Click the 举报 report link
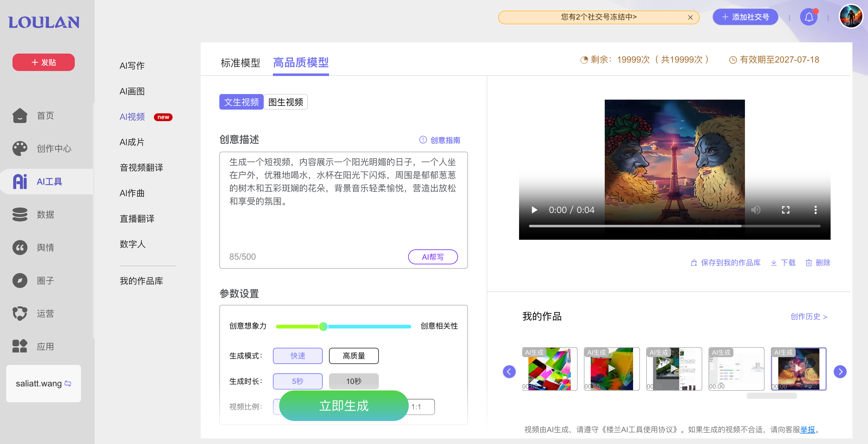 click(x=807, y=430)
